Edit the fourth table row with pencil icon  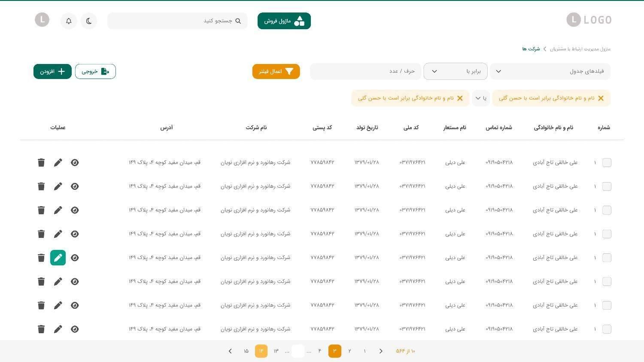(x=58, y=234)
